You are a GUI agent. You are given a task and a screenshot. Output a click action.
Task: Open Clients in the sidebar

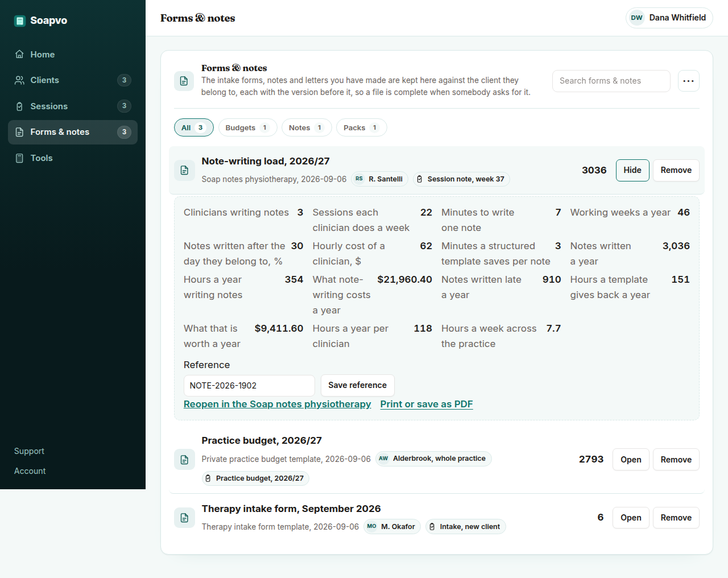pos(73,80)
